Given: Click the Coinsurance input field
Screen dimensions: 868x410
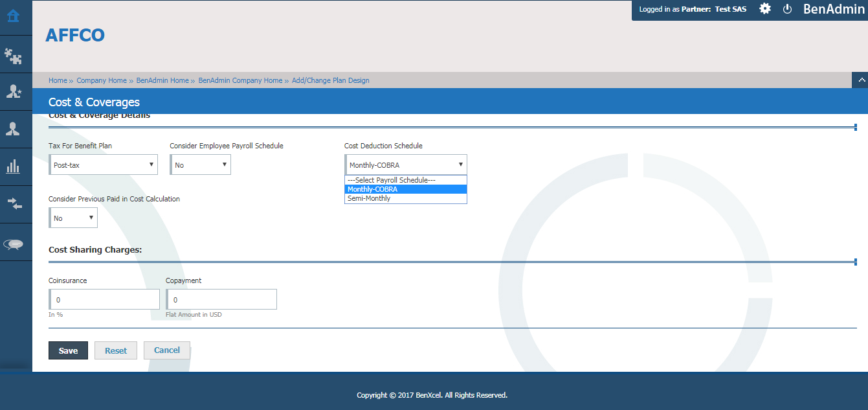Looking at the screenshot, I should 104,299.
